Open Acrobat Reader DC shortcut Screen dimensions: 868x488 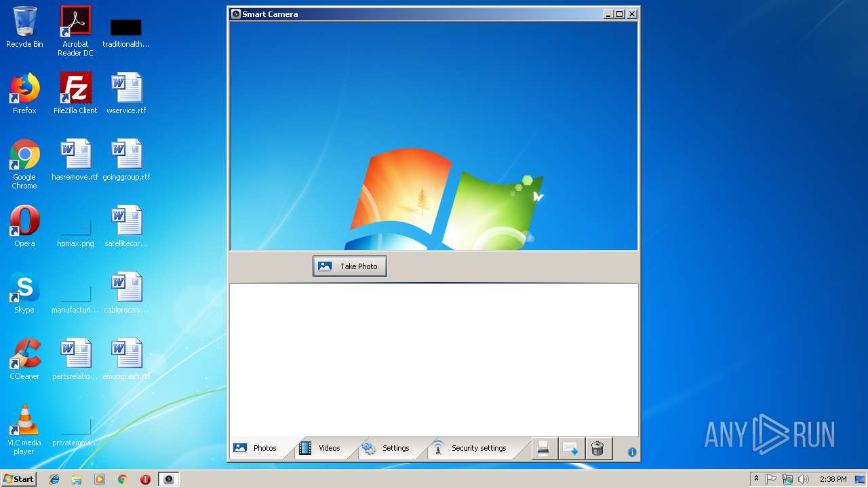click(x=75, y=31)
